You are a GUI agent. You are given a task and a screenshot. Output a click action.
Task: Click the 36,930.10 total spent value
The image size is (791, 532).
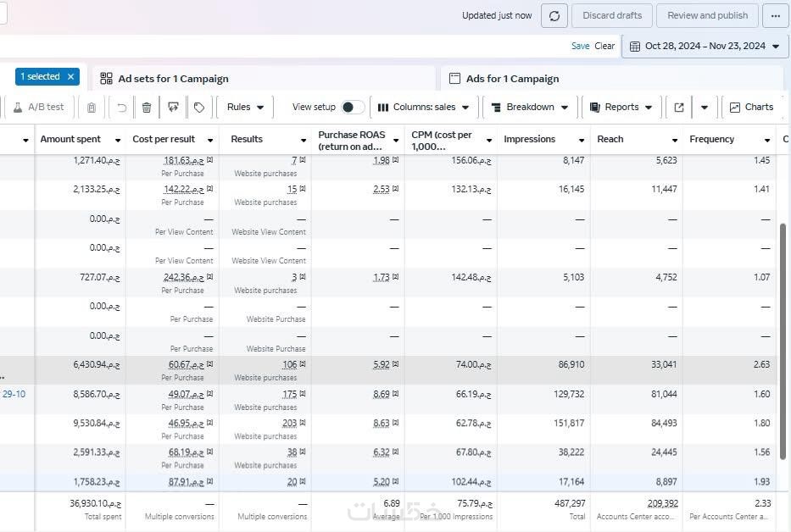(95, 503)
